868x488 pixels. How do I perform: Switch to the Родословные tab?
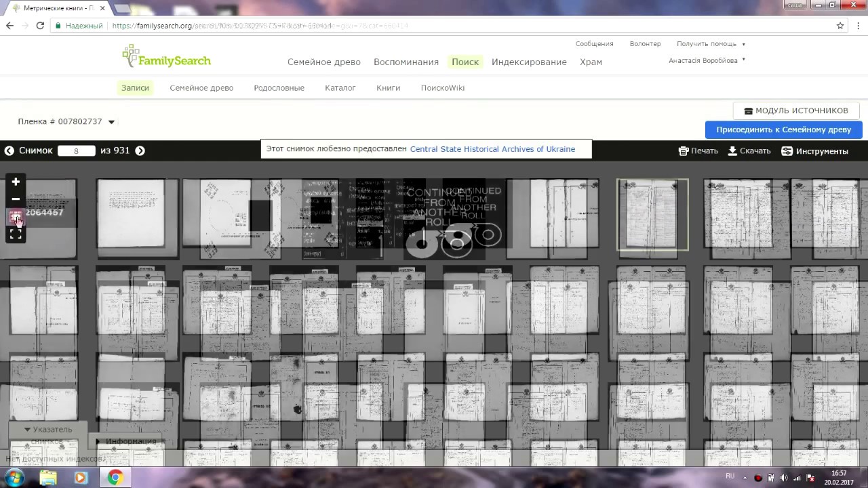(279, 88)
